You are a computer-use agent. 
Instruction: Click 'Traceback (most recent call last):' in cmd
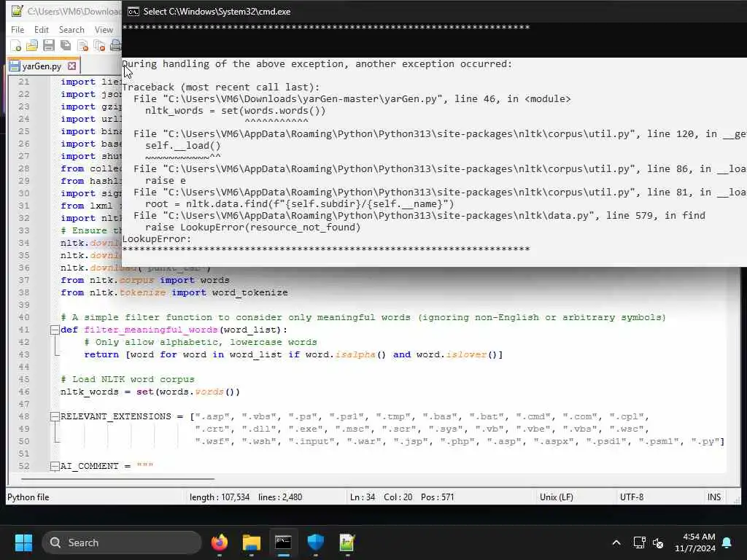221,87
